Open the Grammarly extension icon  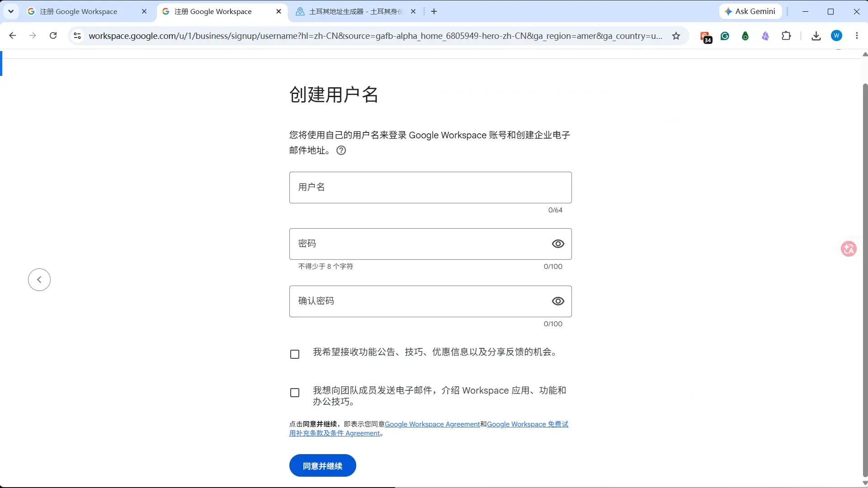pos(725,36)
